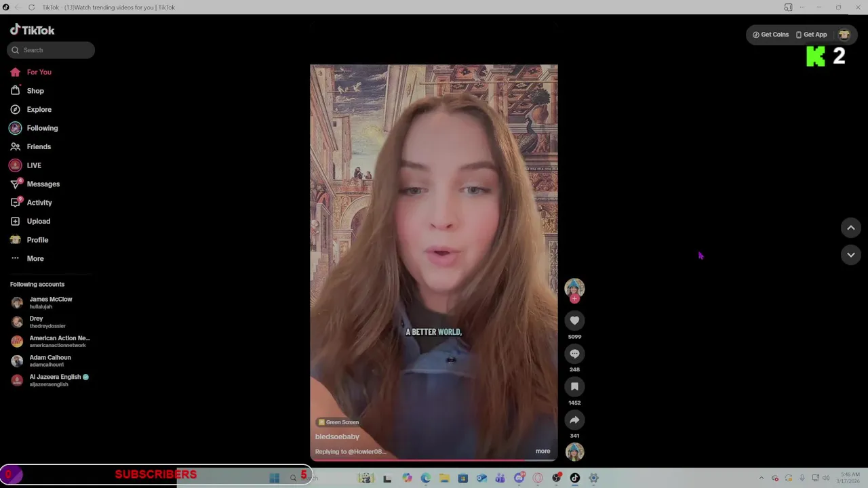The width and height of the screenshot is (868, 488).
Task: Bookmark the video with the favorites icon
Action: pyautogui.click(x=574, y=386)
